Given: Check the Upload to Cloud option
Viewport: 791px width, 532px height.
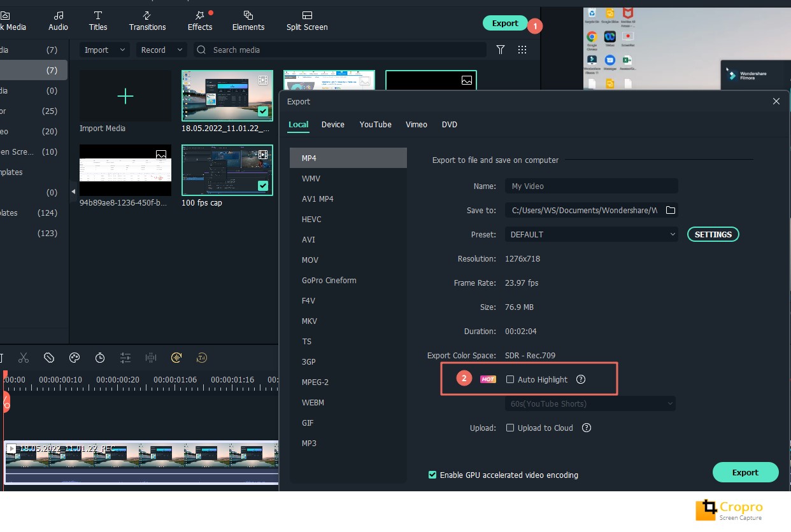Looking at the screenshot, I should [510, 428].
